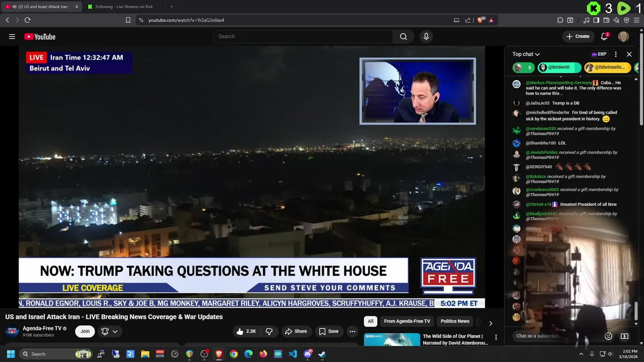644x362 pixels.
Task: Click the live video player
Action: tap(252, 177)
